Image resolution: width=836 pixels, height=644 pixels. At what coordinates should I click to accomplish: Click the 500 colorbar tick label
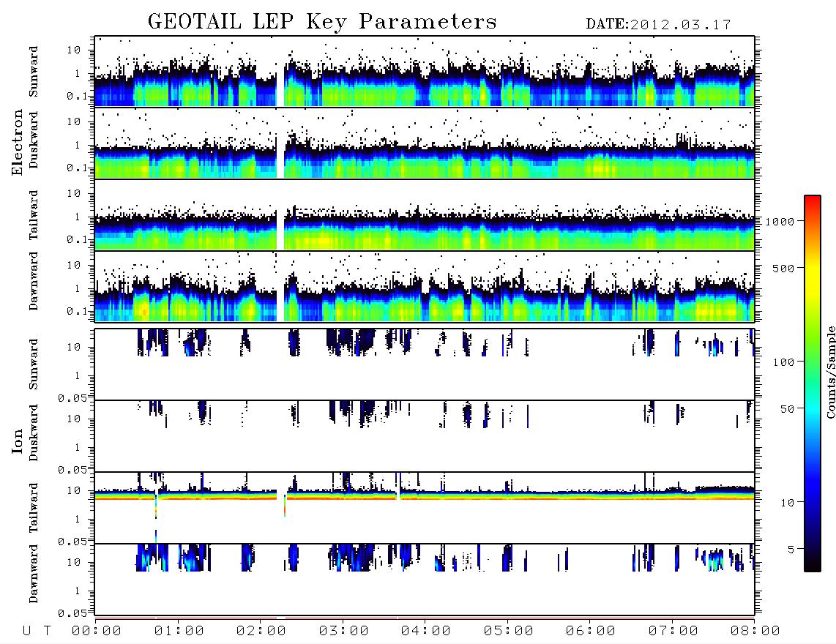pos(783,268)
